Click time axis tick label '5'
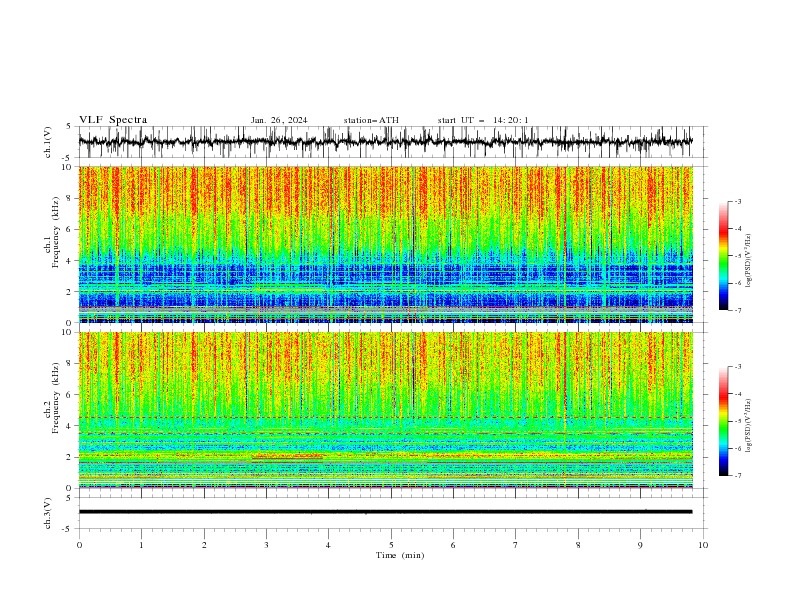This screenshot has height=612, width=792. 391,545
